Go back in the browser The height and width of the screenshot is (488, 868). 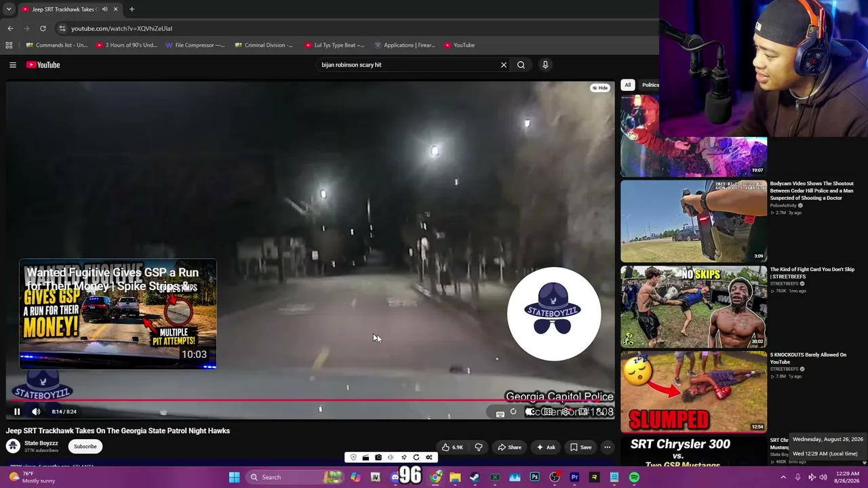[10, 28]
